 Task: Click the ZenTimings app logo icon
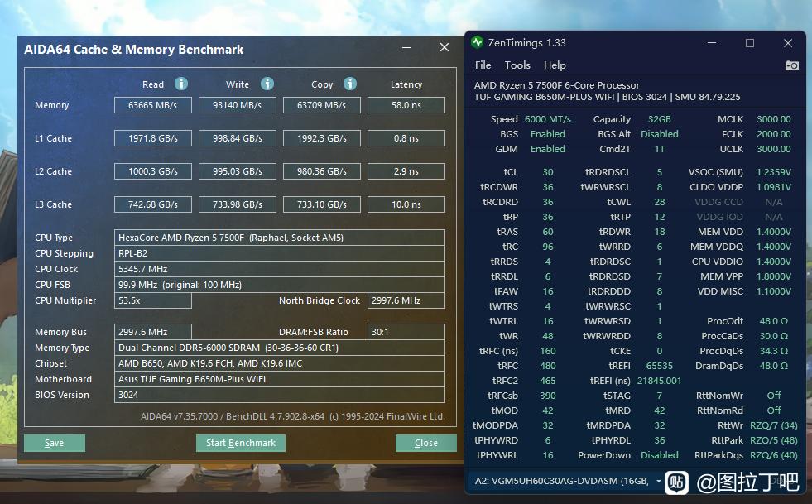[477, 42]
